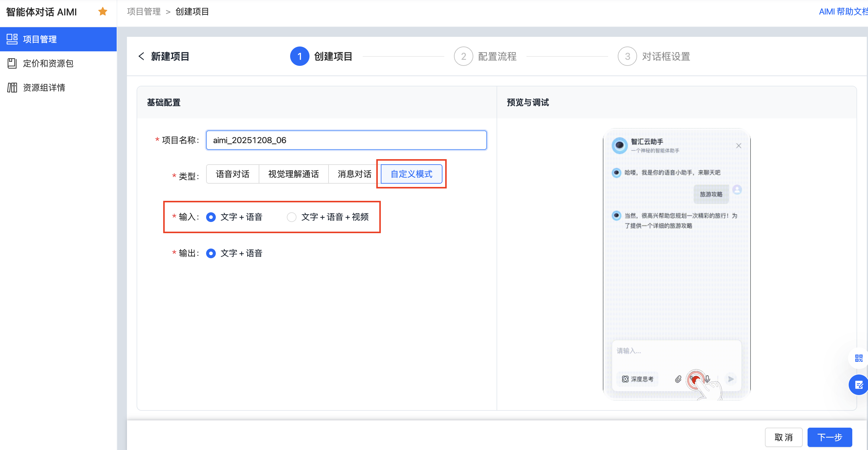
Task: Click the orange favorite star icon
Action: pyautogui.click(x=102, y=12)
